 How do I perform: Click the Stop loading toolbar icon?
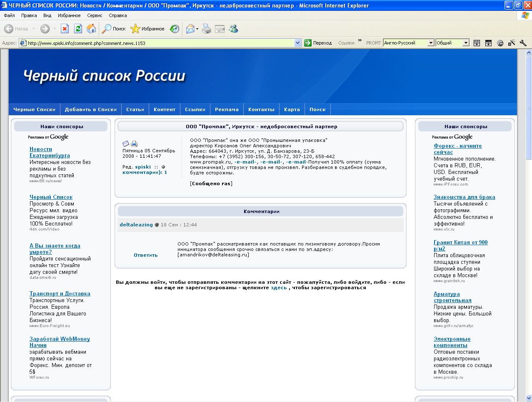65,29
